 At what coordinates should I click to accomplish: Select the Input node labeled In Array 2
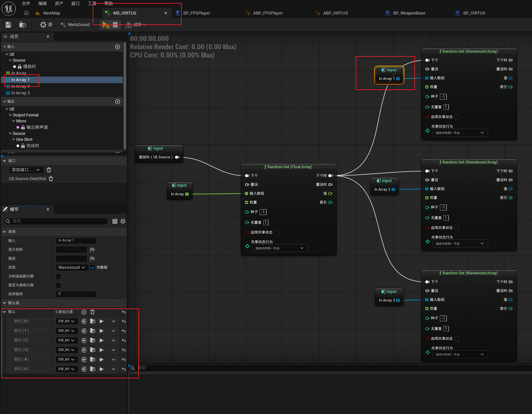[384, 186]
